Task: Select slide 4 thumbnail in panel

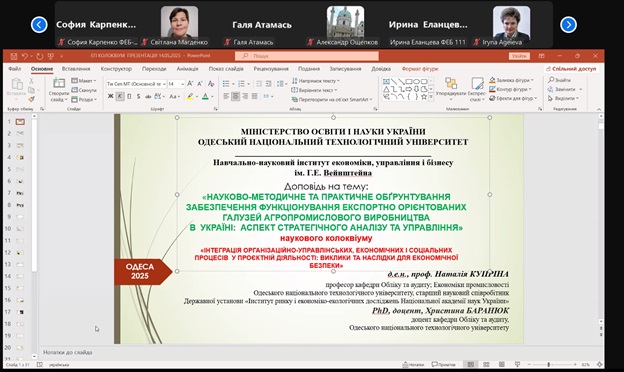Action: point(20,158)
